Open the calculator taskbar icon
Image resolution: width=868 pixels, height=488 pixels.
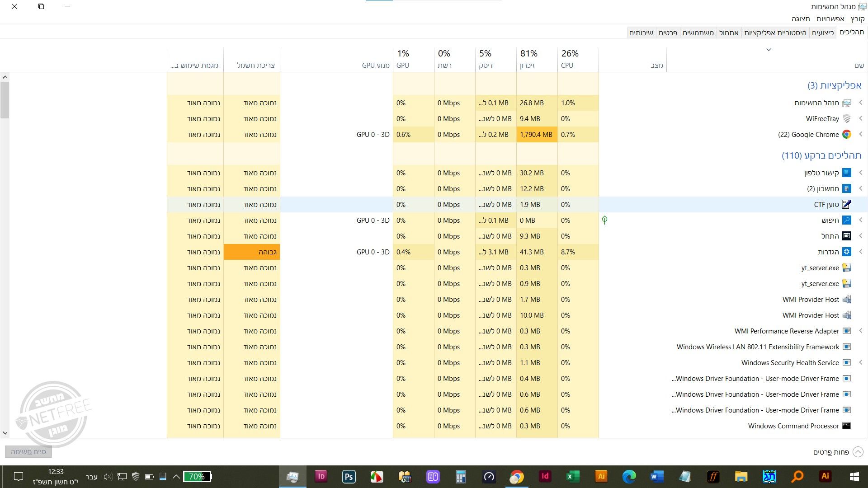point(461,476)
